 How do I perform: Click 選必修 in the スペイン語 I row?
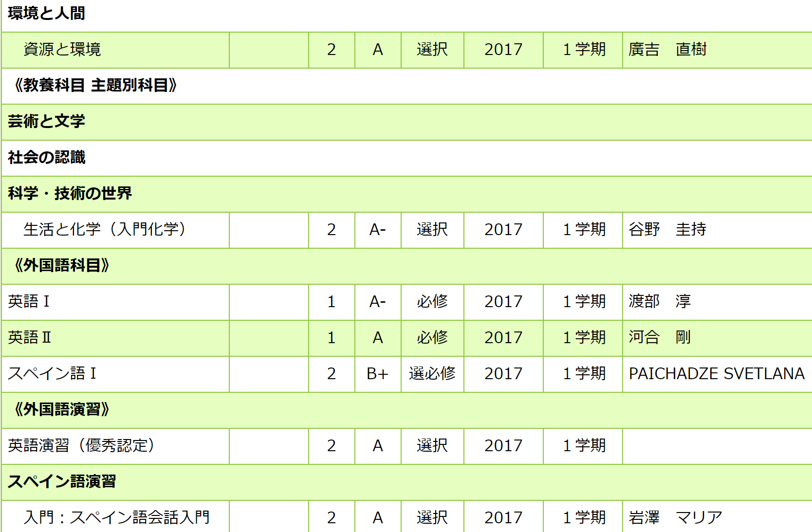pos(432,373)
